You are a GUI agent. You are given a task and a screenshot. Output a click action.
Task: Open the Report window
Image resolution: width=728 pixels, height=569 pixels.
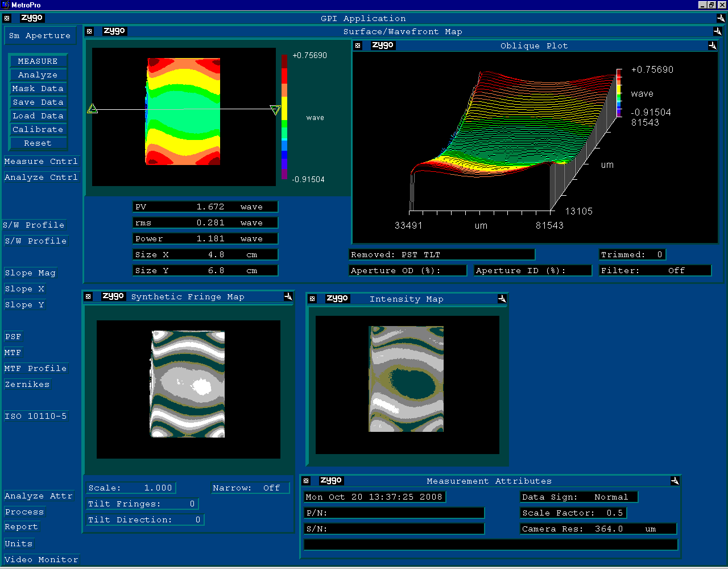coord(22,526)
